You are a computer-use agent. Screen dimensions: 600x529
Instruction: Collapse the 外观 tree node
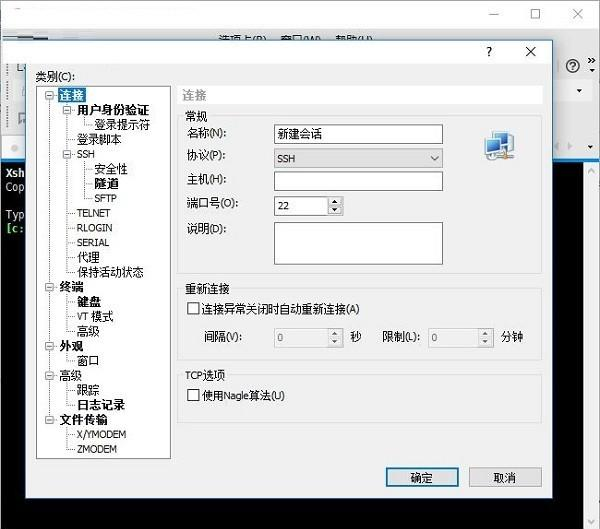coord(49,346)
